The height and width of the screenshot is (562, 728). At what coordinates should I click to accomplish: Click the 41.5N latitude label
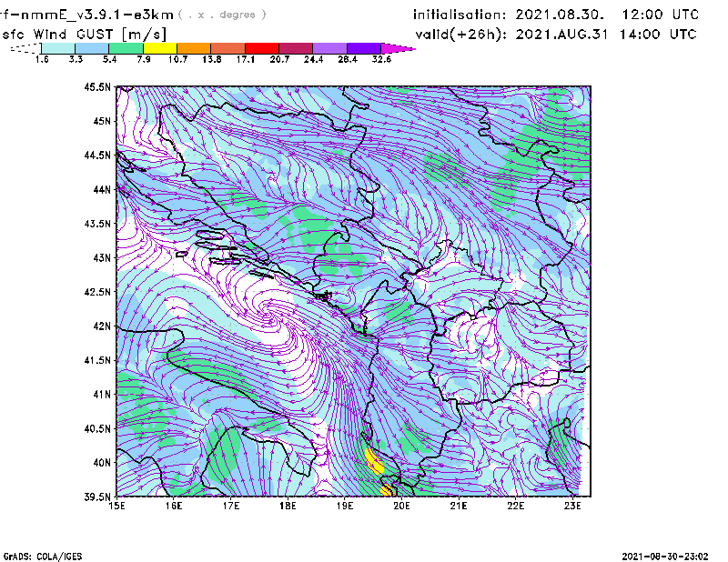tap(97, 360)
